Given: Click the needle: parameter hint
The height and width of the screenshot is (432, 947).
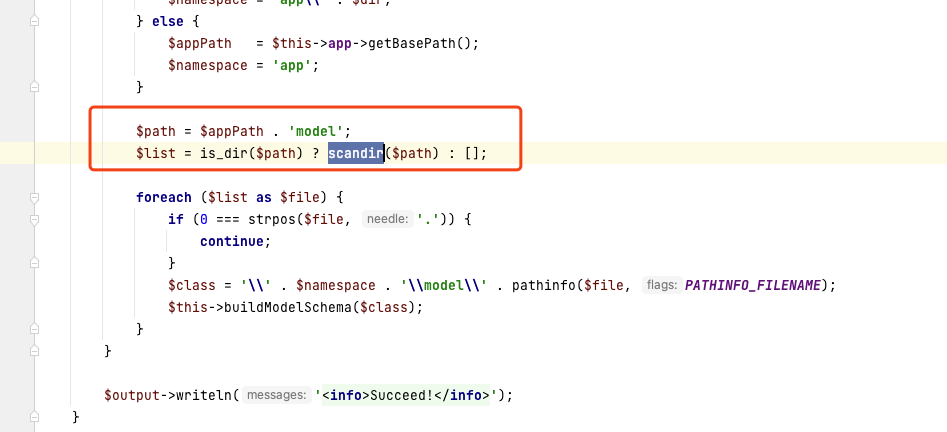Looking at the screenshot, I should 388,219.
